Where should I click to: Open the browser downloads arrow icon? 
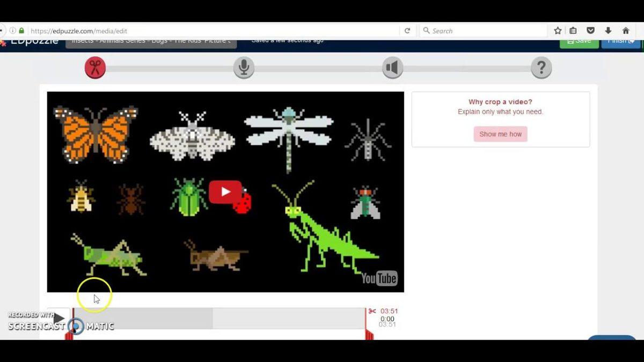608,31
